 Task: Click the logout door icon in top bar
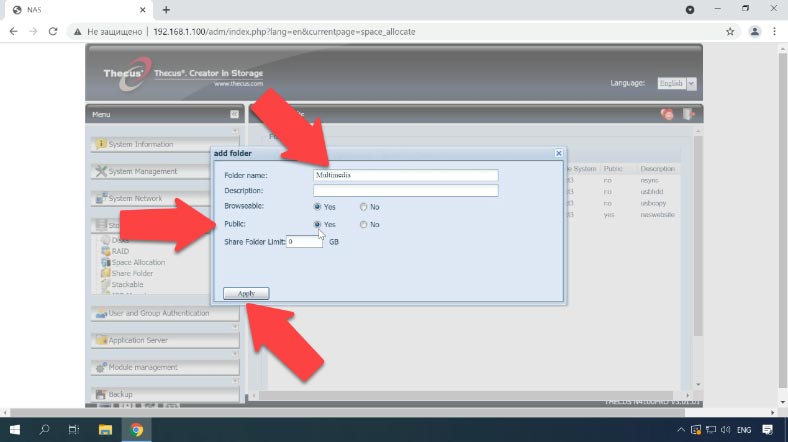(688, 115)
